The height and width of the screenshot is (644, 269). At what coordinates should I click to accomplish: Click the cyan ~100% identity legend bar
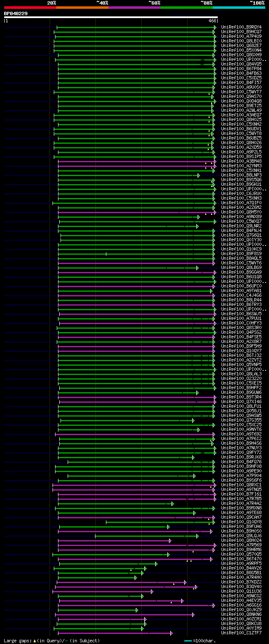(239, 8)
